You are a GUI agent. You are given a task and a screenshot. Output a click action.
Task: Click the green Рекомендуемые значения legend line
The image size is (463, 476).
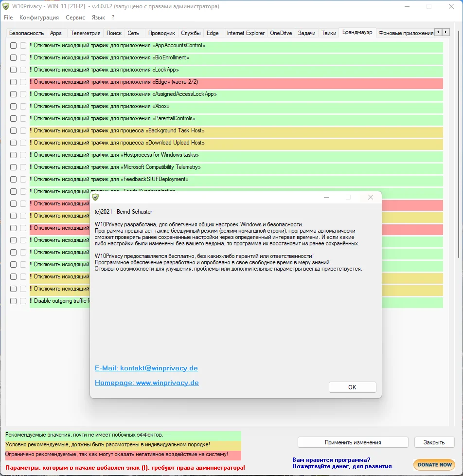tap(123, 435)
